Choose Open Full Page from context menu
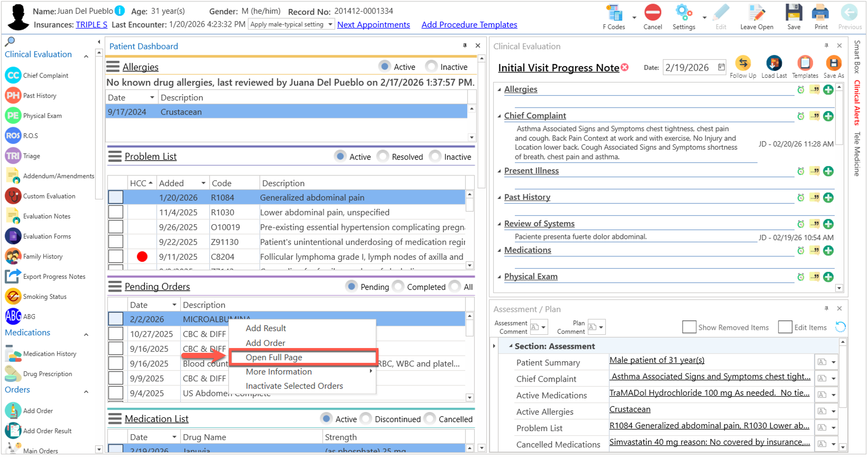 (274, 357)
